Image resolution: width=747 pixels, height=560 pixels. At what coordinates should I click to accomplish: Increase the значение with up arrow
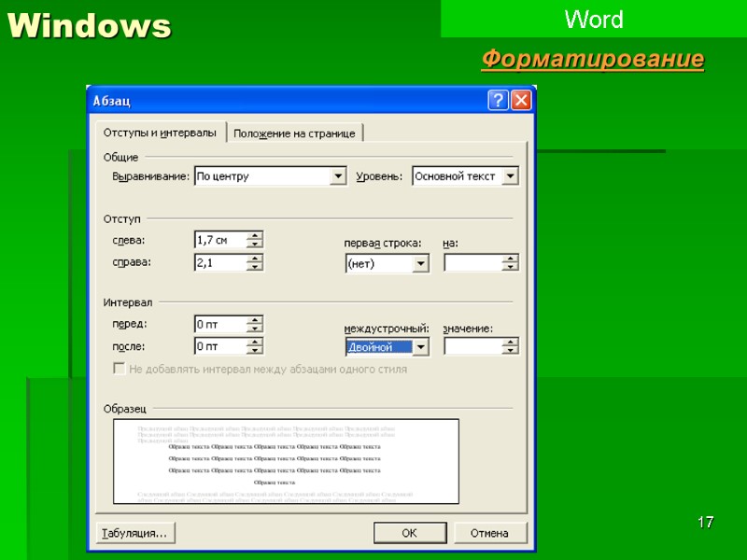pos(510,343)
